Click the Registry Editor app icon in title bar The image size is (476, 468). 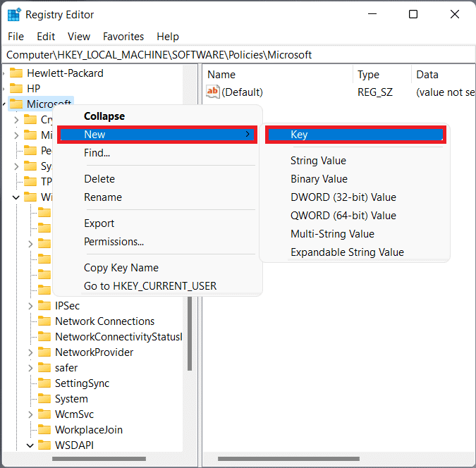point(14,15)
